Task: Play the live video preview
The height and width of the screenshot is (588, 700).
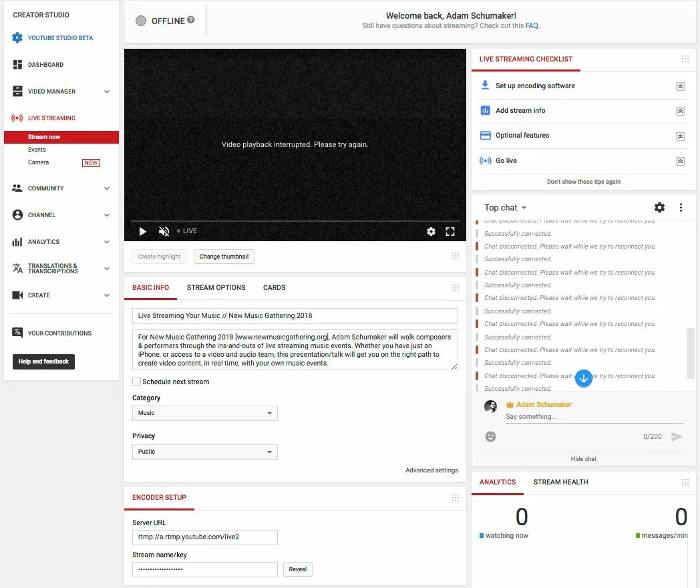Action: click(142, 231)
